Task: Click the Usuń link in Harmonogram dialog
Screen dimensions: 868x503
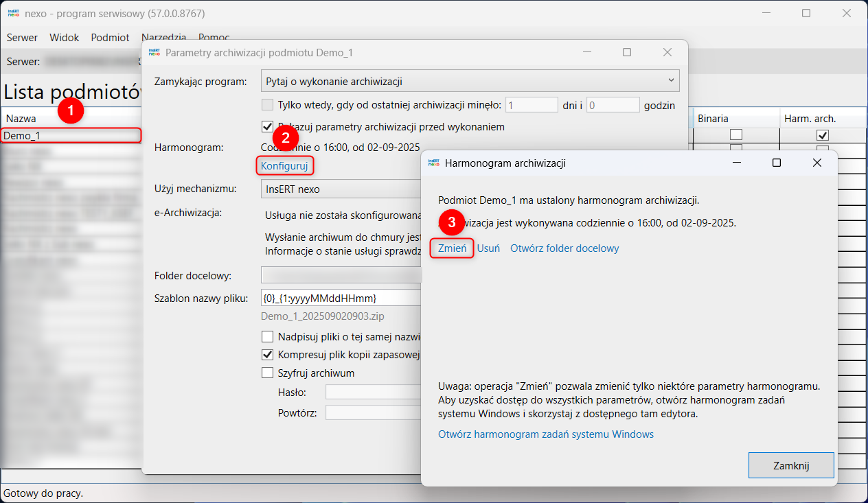Action: (x=488, y=248)
